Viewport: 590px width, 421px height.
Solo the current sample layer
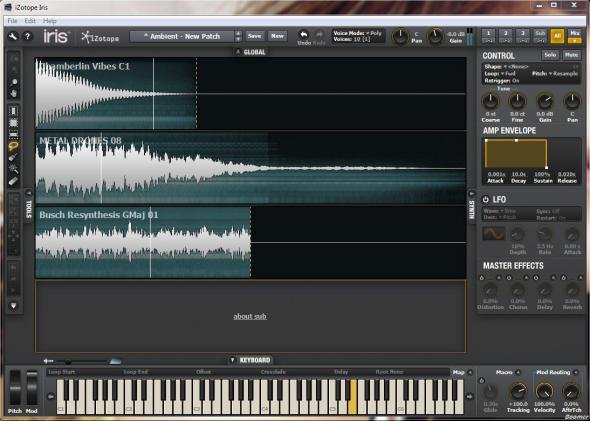point(550,55)
